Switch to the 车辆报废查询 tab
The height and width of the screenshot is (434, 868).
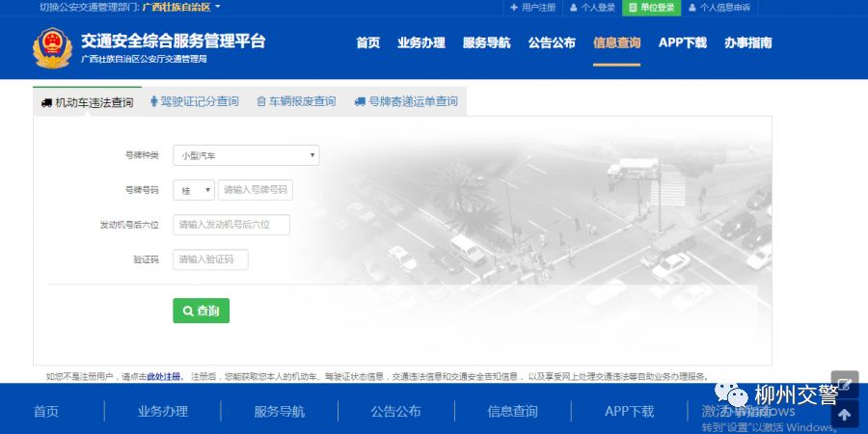click(x=296, y=101)
